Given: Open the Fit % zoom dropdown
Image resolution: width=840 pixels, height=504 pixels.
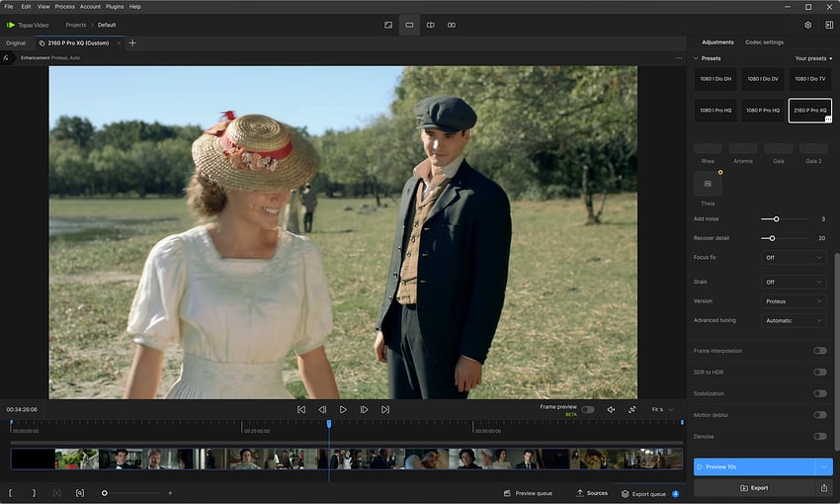Looking at the screenshot, I should [x=663, y=410].
